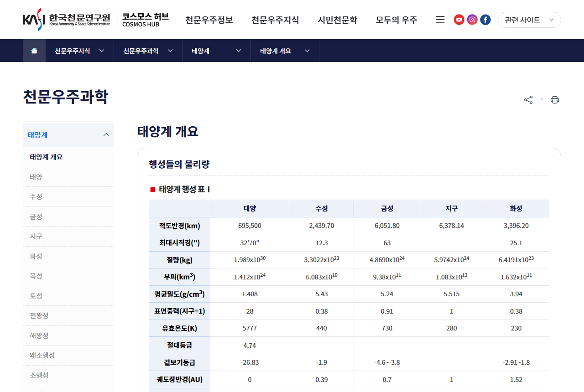Open the 지구 sidebar link
The image size is (584, 392).
pos(68,236)
